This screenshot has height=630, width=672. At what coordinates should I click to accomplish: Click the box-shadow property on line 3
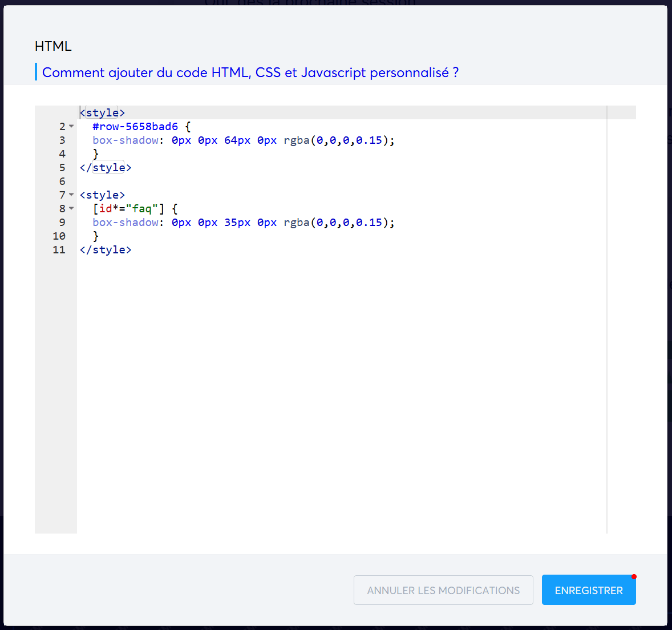click(x=126, y=140)
